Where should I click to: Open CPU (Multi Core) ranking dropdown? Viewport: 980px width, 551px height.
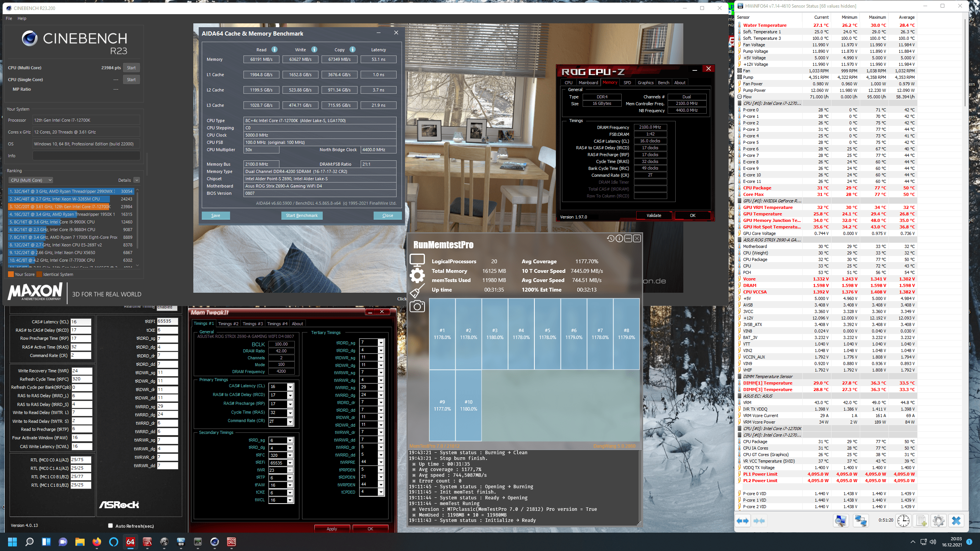pos(31,180)
